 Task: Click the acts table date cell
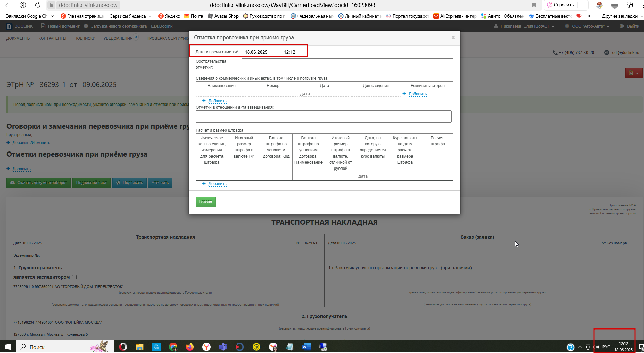click(x=324, y=94)
